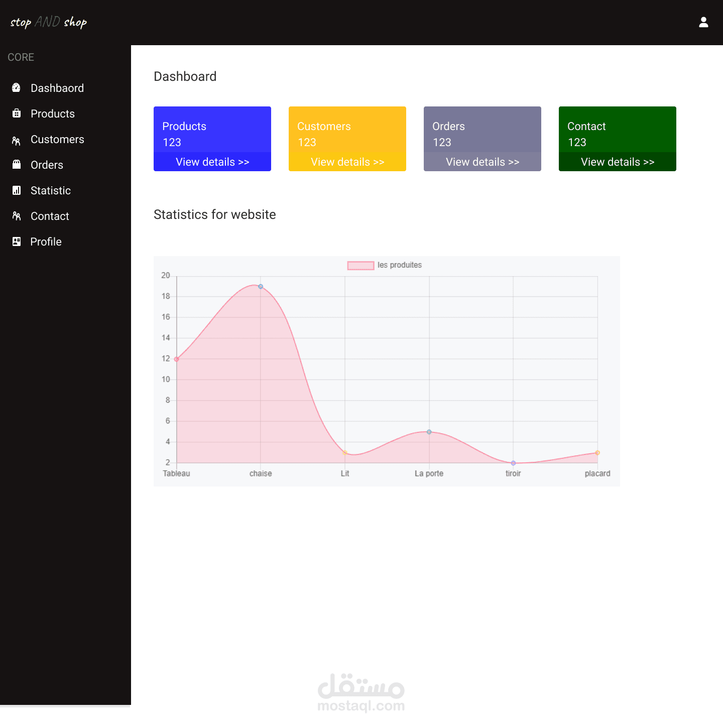The height and width of the screenshot is (728, 723).
Task: Click the '20' y-axis value
Action: click(x=166, y=276)
